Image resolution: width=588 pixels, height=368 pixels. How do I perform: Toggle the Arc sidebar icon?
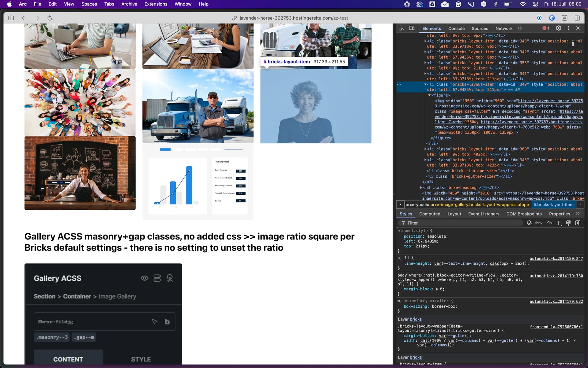pos(11,18)
